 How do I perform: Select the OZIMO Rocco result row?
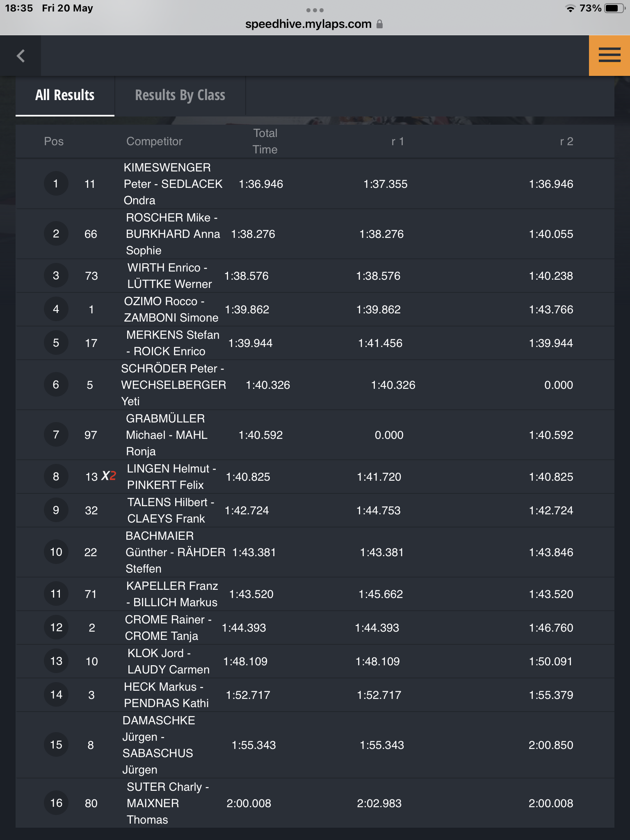pyautogui.click(x=315, y=310)
